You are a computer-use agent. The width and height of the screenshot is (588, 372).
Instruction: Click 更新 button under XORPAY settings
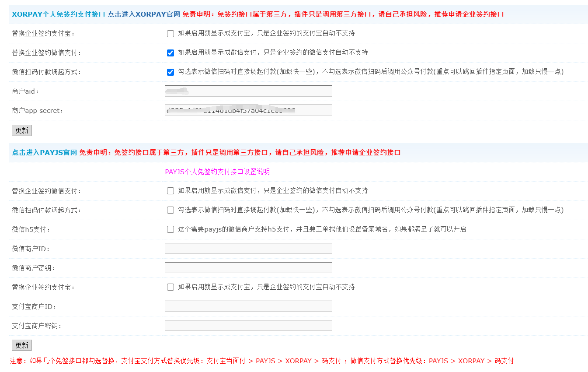21,130
